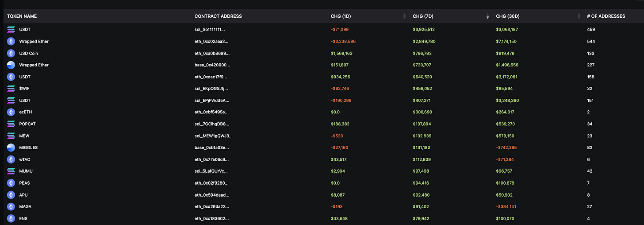Click the Base chain icon beside Wrapped Ether base_0x420000
The image size is (644, 225).
pyautogui.click(x=11, y=65)
